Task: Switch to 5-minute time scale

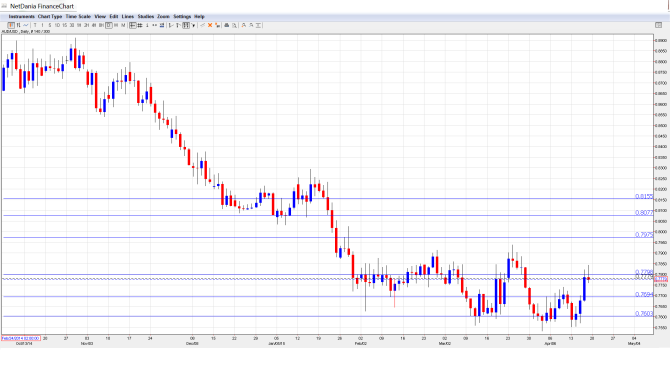Action: click(50, 25)
